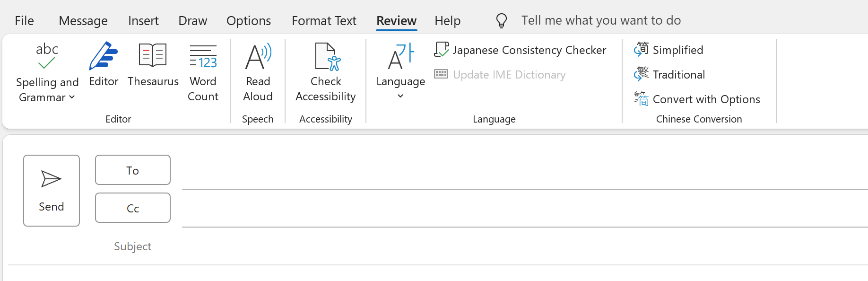Click the lightbulb Tell me icon
Image resolution: width=868 pixels, height=281 pixels.
click(501, 20)
